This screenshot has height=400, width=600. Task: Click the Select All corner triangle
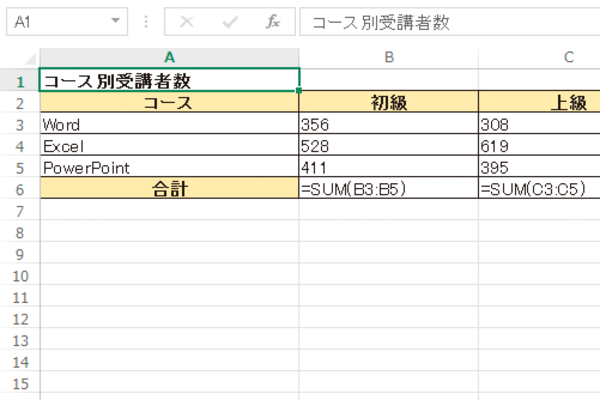(x=30, y=59)
